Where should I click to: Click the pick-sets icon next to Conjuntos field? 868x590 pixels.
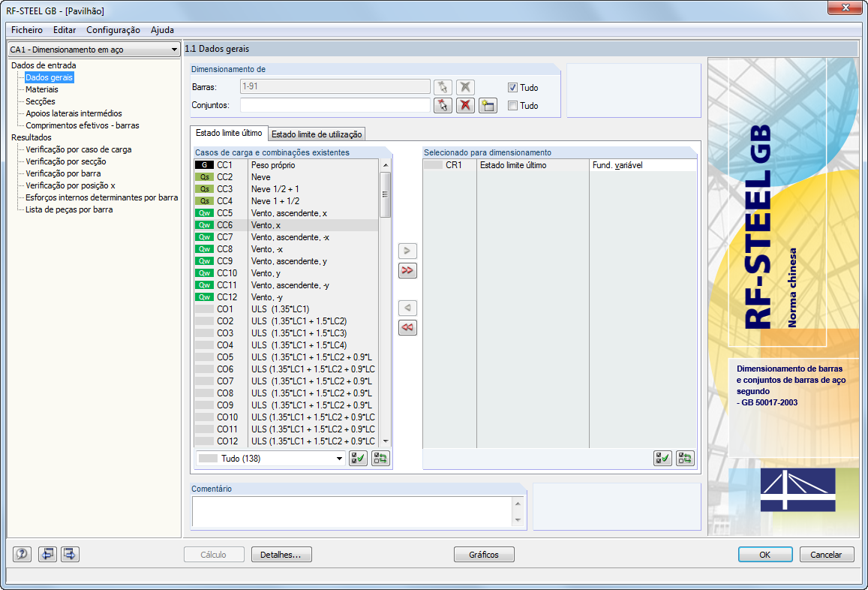pyautogui.click(x=443, y=105)
